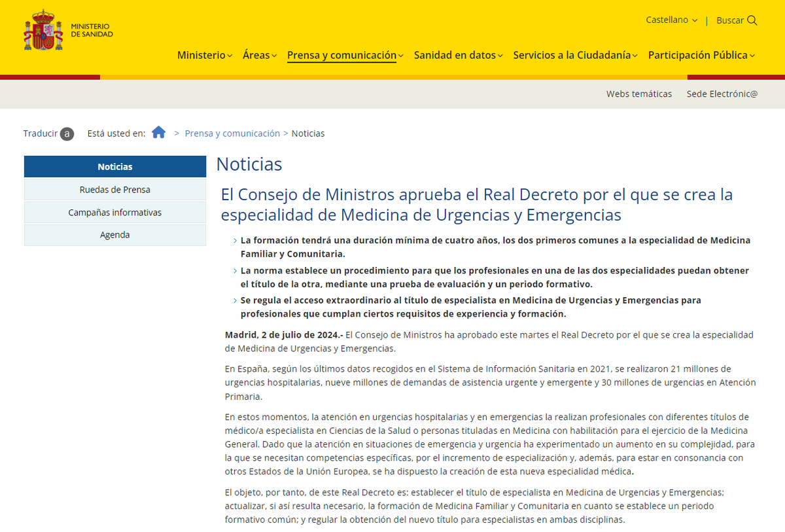The image size is (785, 532).
Task: Click the Traducir link
Action: click(41, 133)
